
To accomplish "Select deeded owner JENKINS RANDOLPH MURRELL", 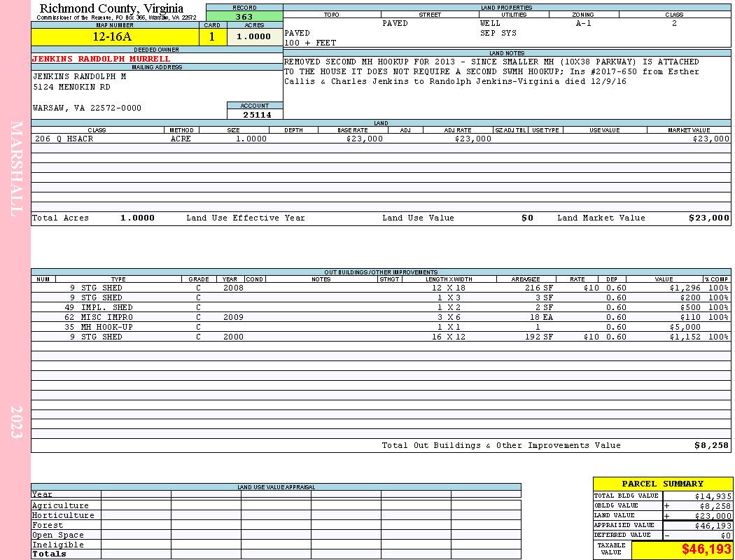I will 101,59.
